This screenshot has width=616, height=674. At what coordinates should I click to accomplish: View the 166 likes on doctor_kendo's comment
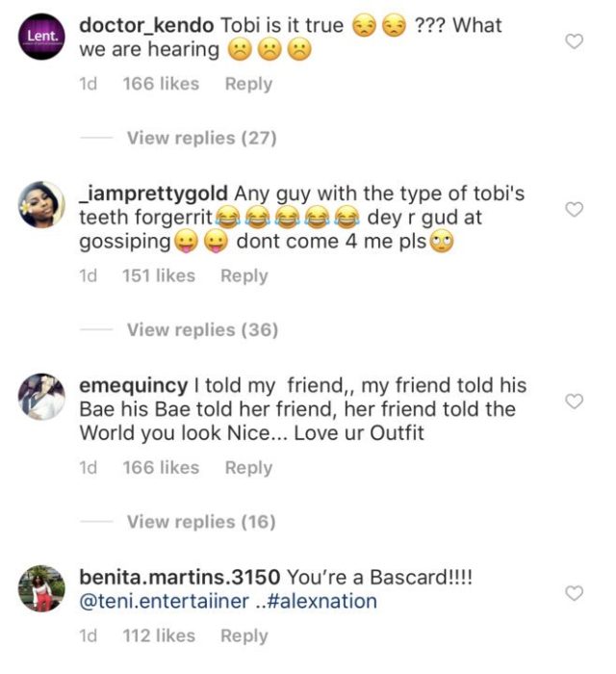pyautogui.click(x=161, y=84)
